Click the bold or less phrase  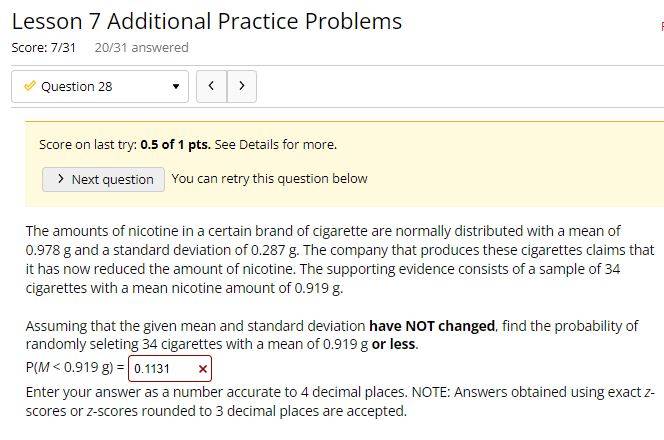(x=393, y=344)
